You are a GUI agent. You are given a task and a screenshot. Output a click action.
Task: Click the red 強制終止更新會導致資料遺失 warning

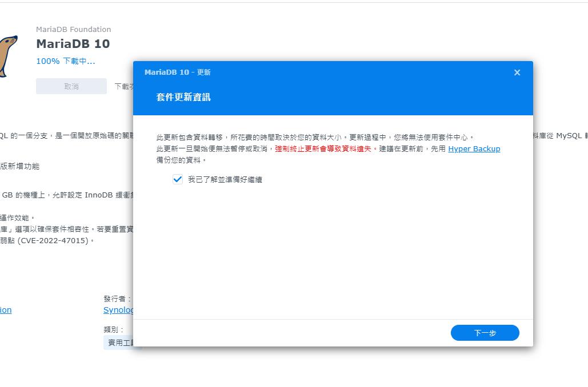(x=323, y=148)
